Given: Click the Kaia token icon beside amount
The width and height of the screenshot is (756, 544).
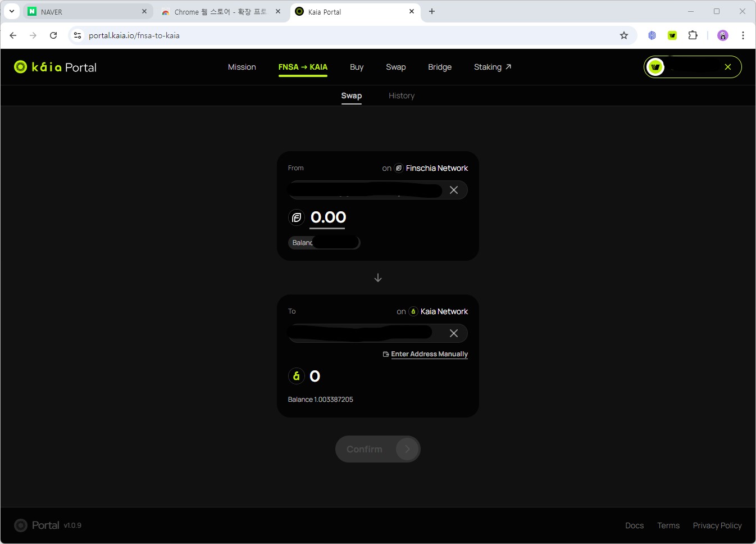Looking at the screenshot, I should 297,376.
